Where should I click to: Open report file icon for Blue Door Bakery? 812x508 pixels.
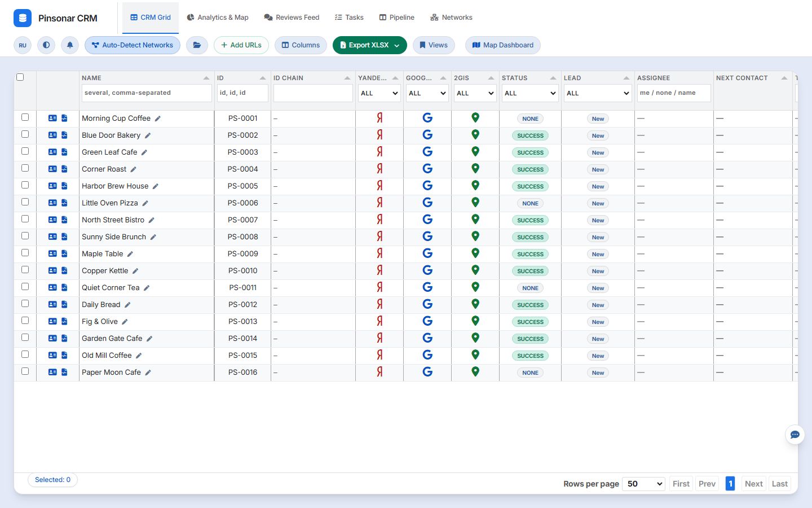[x=64, y=135]
